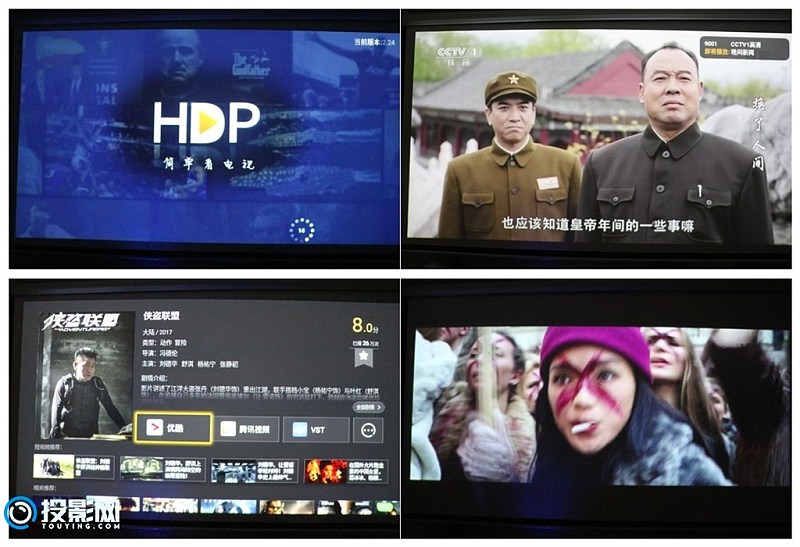The width and height of the screenshot is (800, 547).
Task: Click lead actor name 舒淇
Action: (x=188, y=364)
